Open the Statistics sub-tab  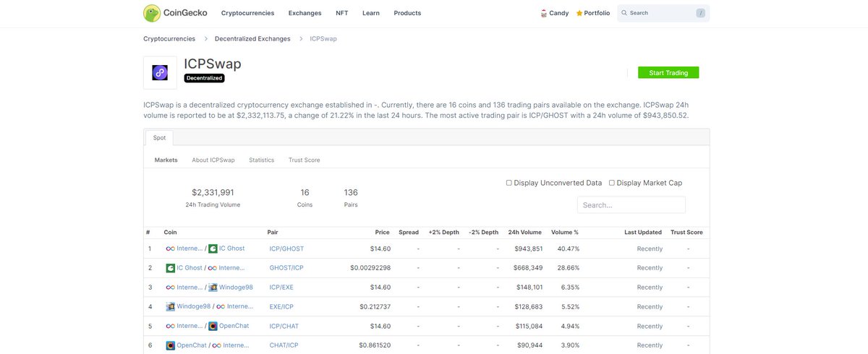[x=262, y=160]
